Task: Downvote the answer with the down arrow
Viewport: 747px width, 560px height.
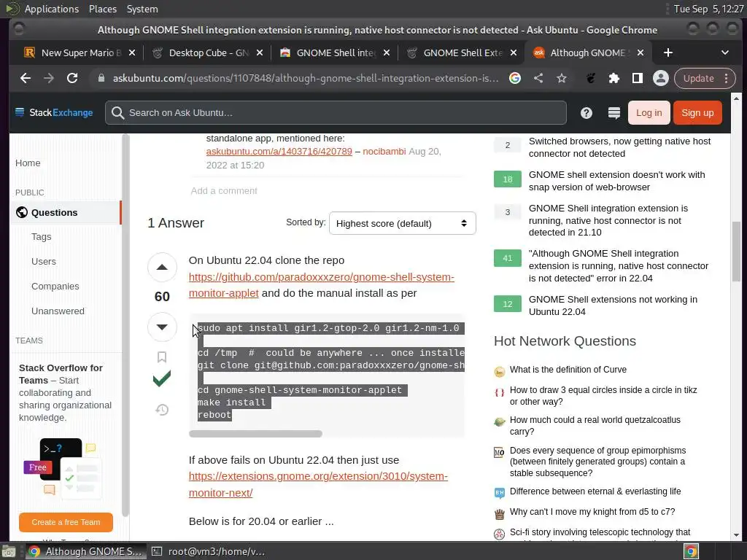Action: [162, 327]
